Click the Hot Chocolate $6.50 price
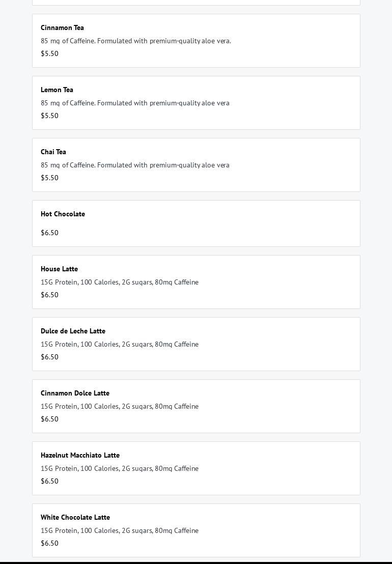392x564 pixels. pyautogui.click(x=49, y=233)
